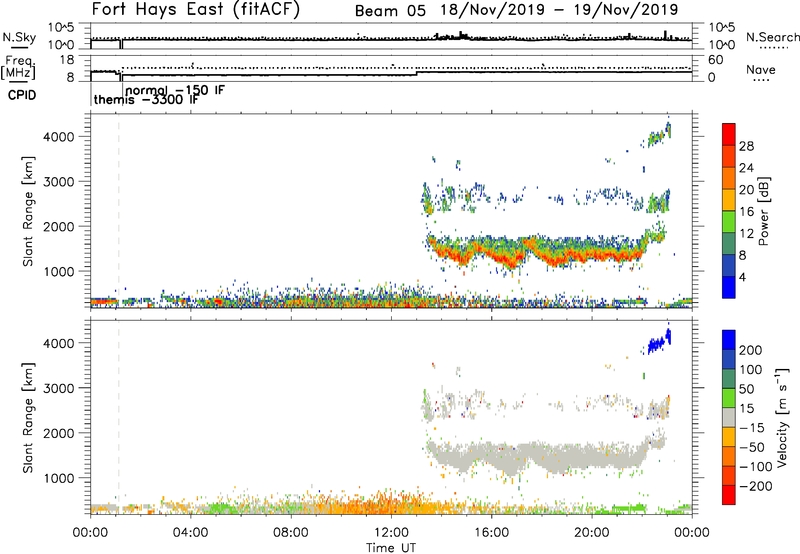Screen dimensions: 800x554
Task: Click the 'N.Search' legend label
Action: pos(772,37)
